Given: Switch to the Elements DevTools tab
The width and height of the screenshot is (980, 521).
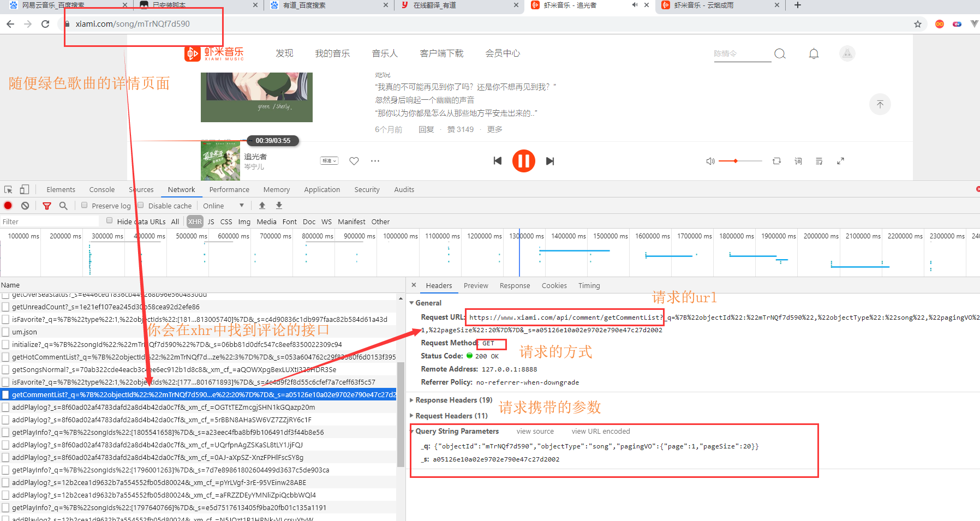Looking at the screenshot, I should click(x=61, y=189).
